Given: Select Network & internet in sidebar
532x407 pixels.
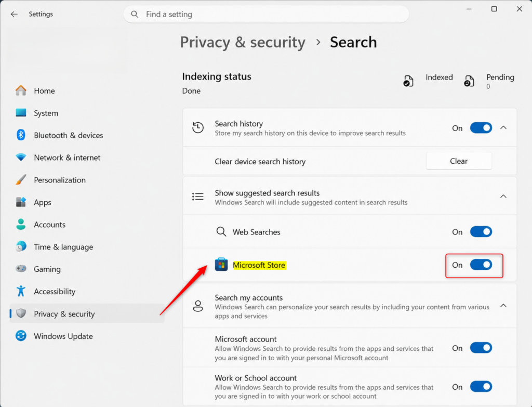Looking at the screenshot, I should tap(87, 157).
